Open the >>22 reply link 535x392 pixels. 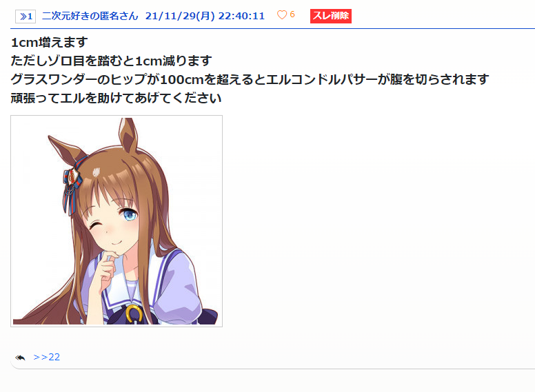pos(47,358)
